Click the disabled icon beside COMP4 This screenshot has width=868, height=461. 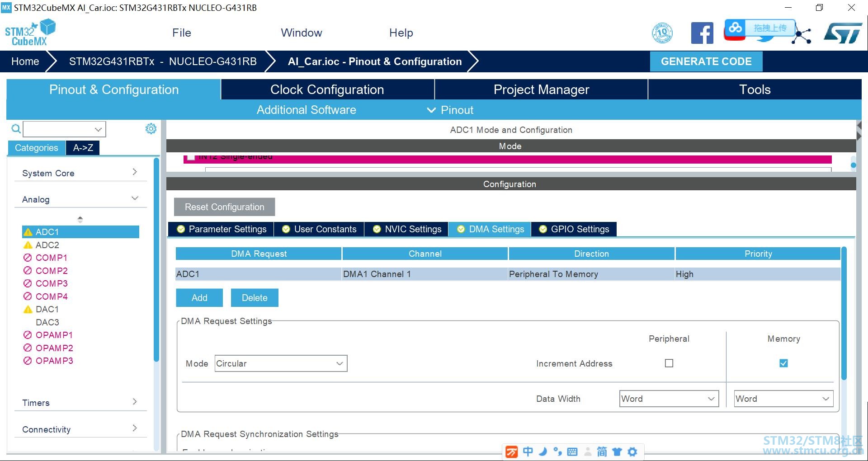(x=28, y=296)
